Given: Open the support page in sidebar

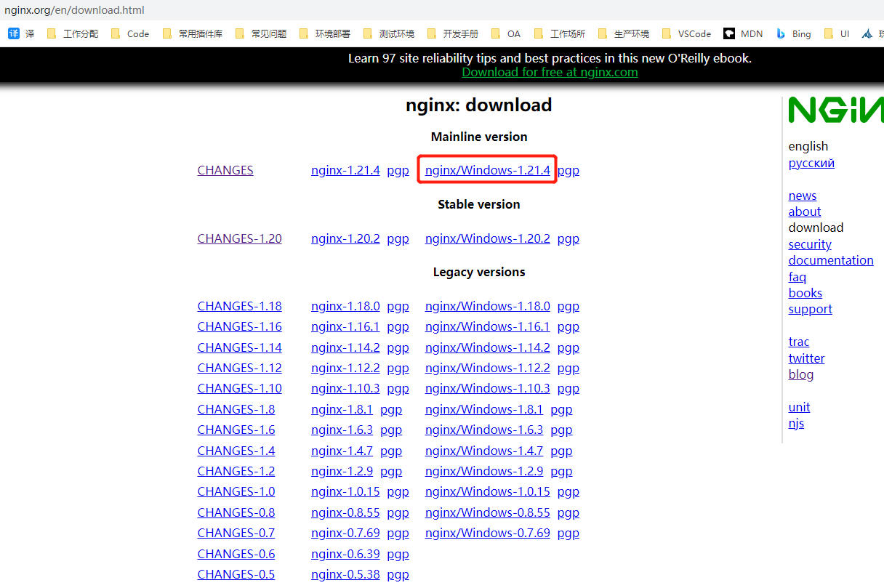Looking at the screenshot, I should click(811, 309).
